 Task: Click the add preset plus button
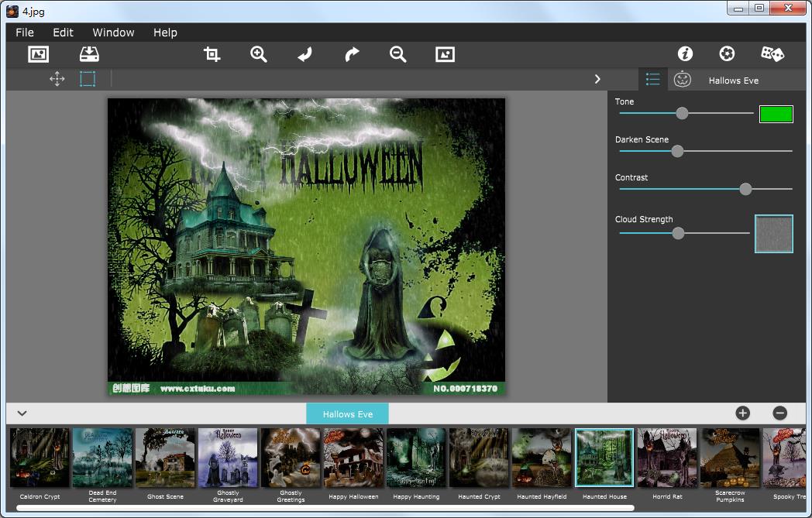742,413
